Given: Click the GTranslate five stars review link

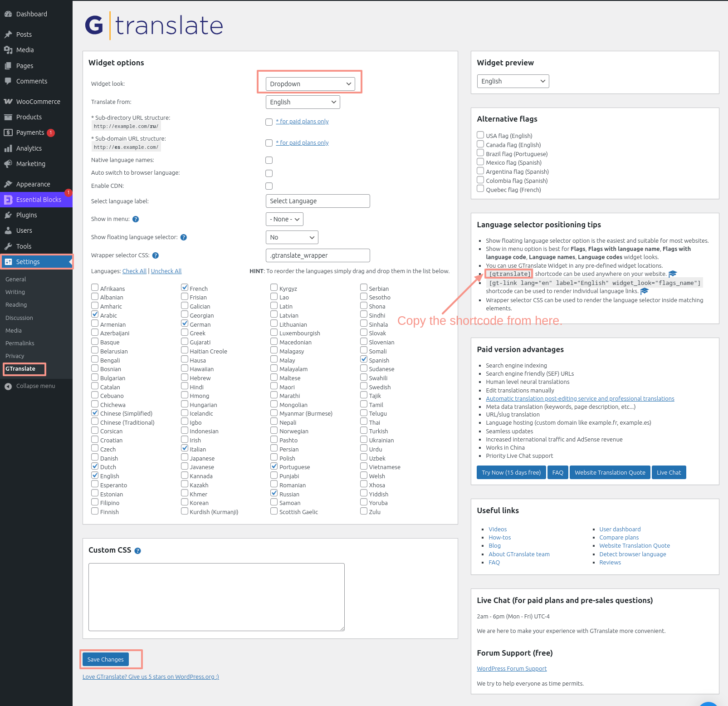Looking at the screenshot, I should [x=151, y=677].
